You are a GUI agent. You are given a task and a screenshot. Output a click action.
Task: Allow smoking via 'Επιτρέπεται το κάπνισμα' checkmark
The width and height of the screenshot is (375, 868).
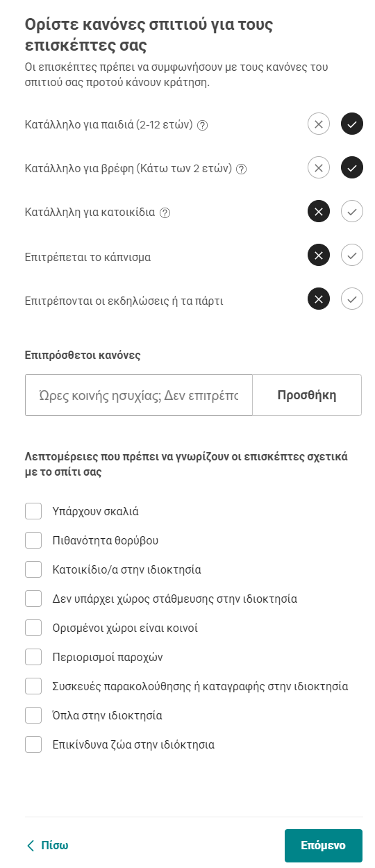coord(352,256)
